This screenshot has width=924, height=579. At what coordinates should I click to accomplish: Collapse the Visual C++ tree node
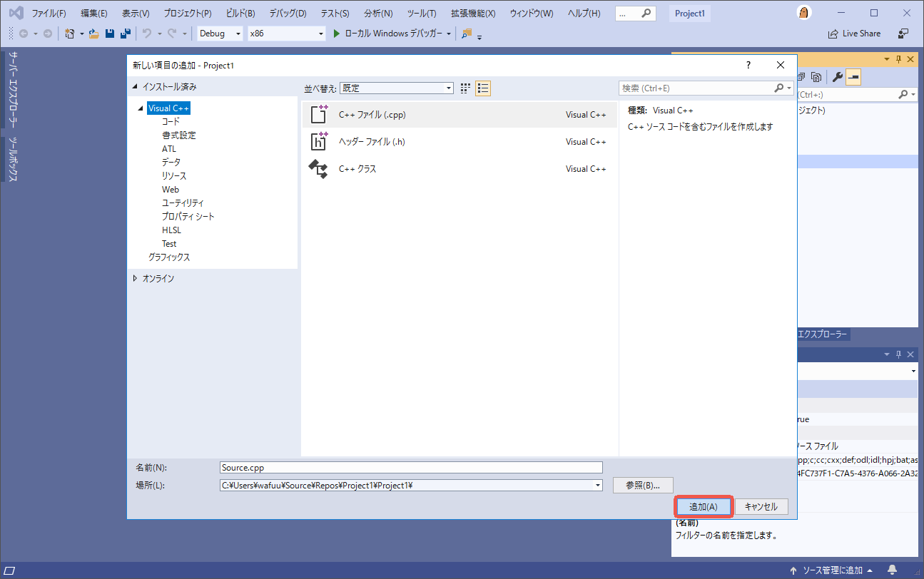[141, 109]
